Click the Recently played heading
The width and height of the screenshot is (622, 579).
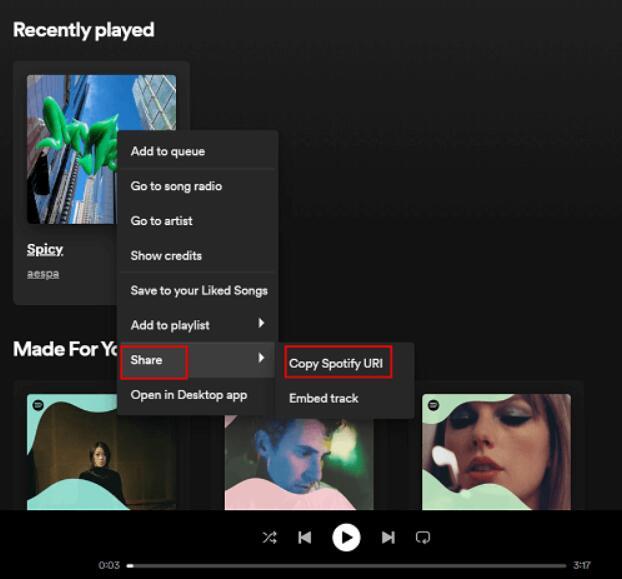(x=84, y=30)
